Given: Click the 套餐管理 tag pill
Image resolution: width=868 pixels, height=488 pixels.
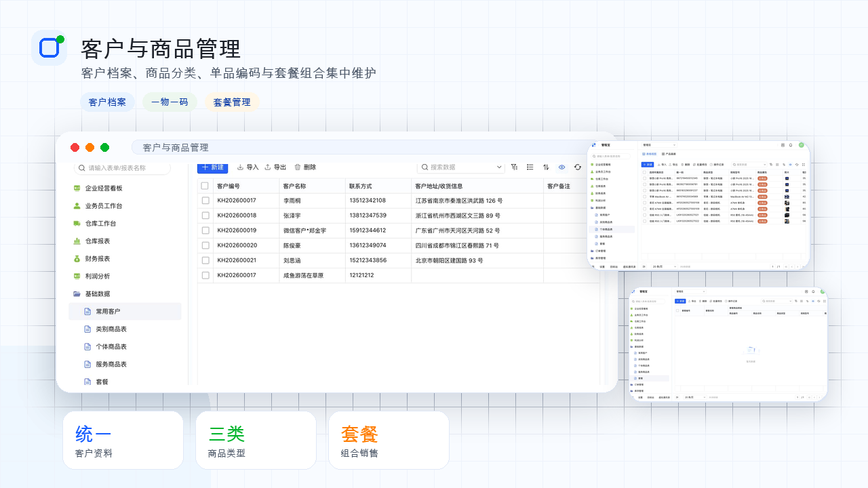Looking at the screenshot, I should pos(232,102).
